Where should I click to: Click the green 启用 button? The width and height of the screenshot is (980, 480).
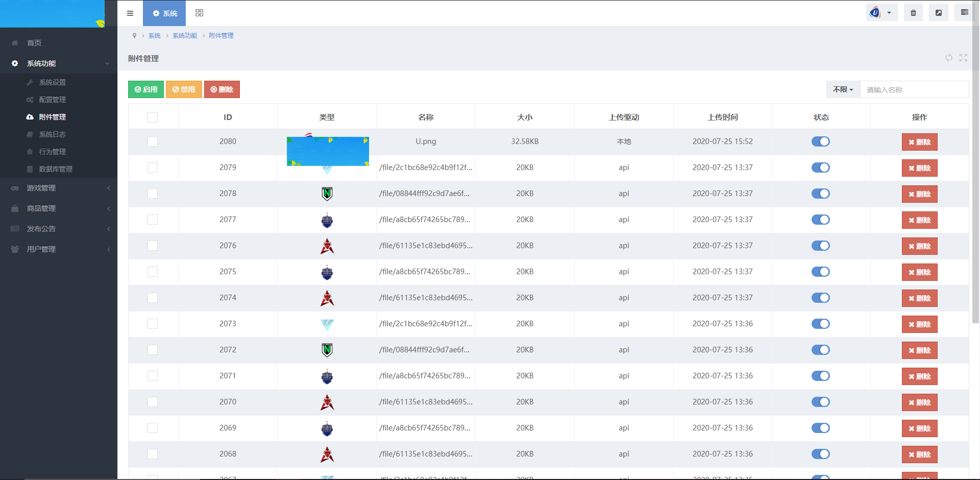(146, 89)
